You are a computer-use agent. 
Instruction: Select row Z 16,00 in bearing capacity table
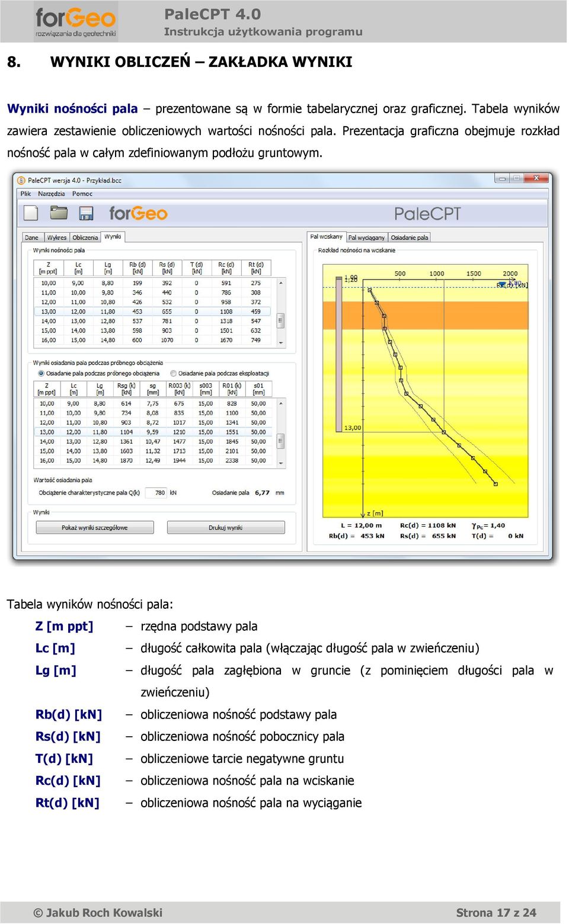click(153, 340)
